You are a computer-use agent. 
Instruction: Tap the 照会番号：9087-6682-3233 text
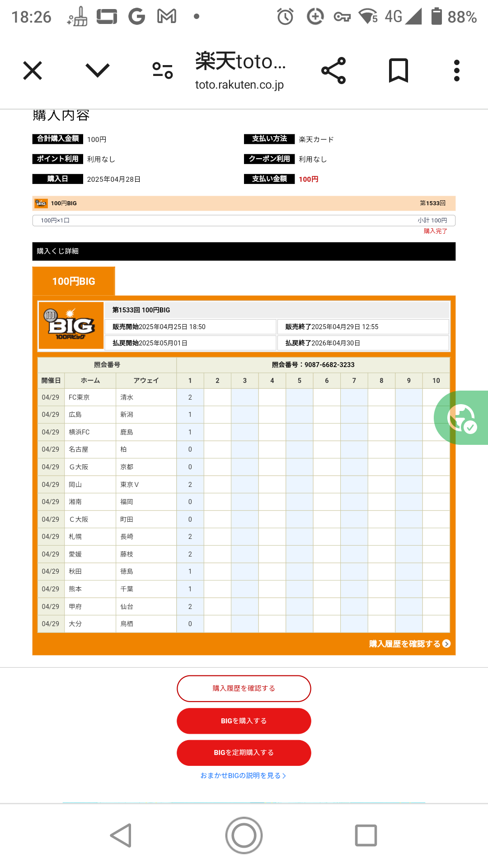[313, 365]
